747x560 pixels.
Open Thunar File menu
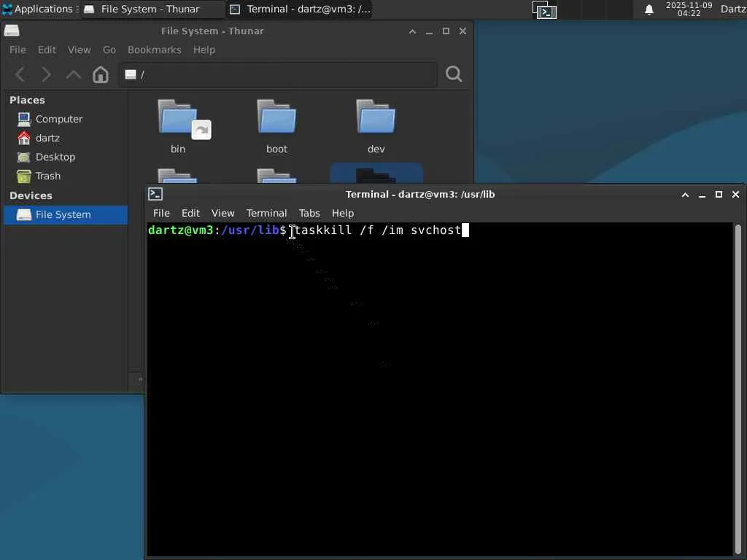pyautogui.click(x=18, y=50)
